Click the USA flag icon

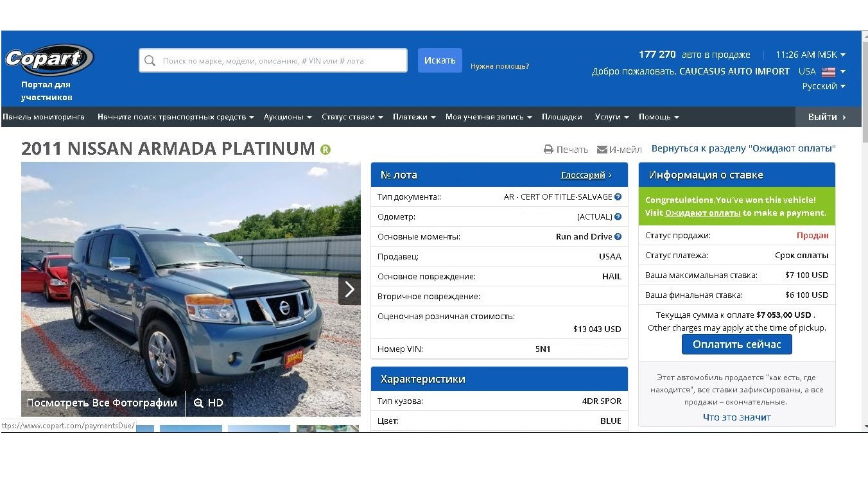pos(829,72)
